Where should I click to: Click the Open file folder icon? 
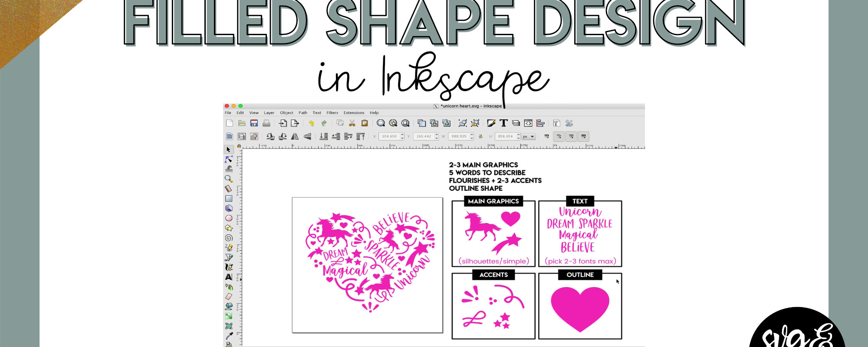click(242, 123)
